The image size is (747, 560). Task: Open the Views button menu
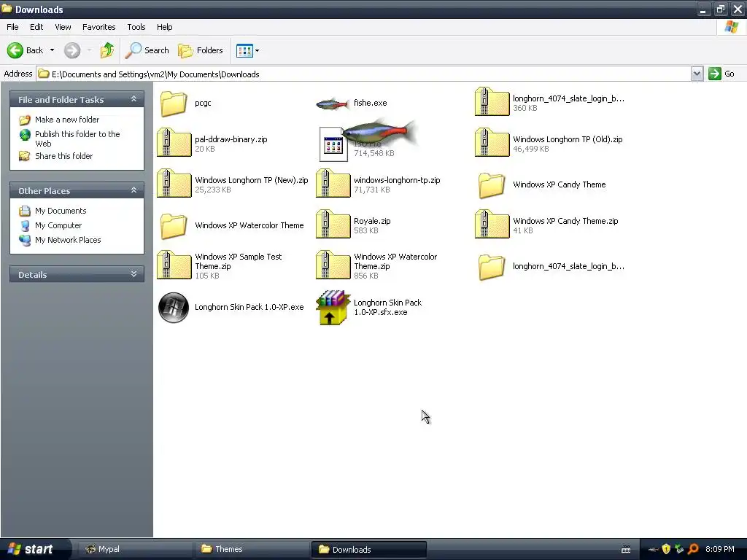pos(248,50)
